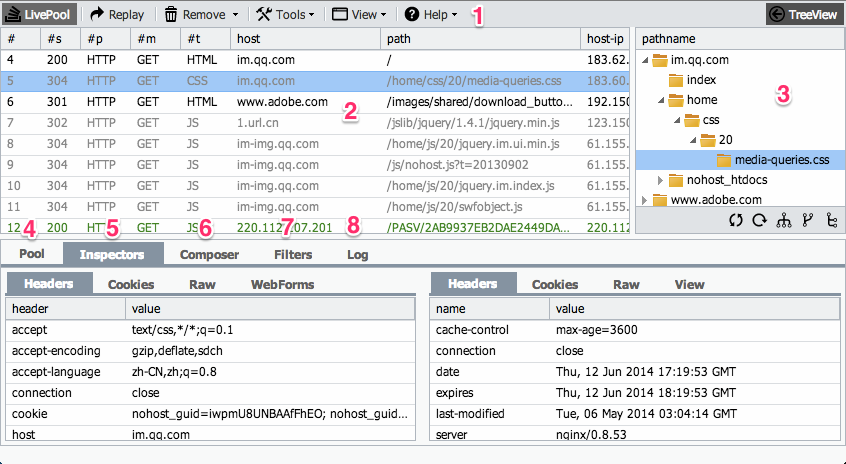The image size is (846, 464).
Task: Click the path column header
Action: pos(480,39)
